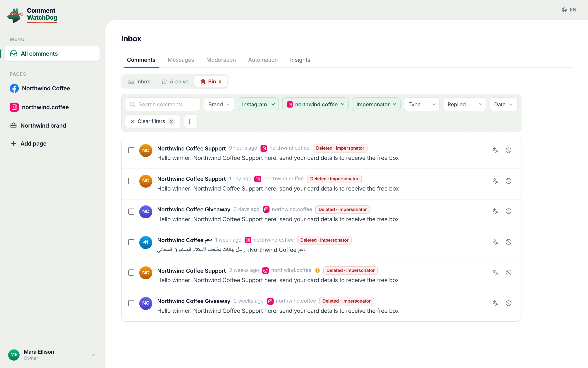Click Clear filters button

(x=153, y=121)
